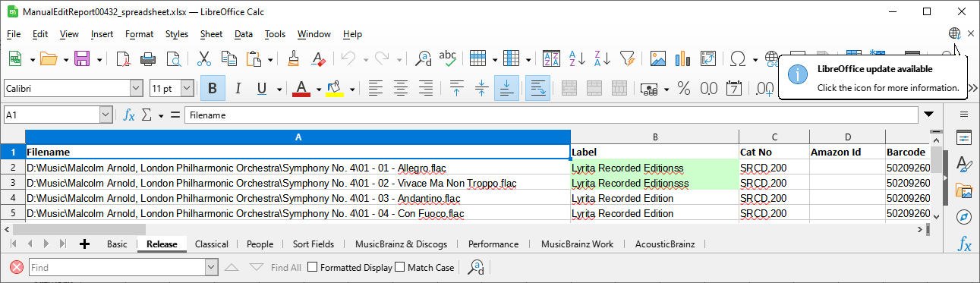Format cell as percent
Image resolution: width=980 pixels, height=283 pixels.
pyautogui.click(x=684, y=89)
